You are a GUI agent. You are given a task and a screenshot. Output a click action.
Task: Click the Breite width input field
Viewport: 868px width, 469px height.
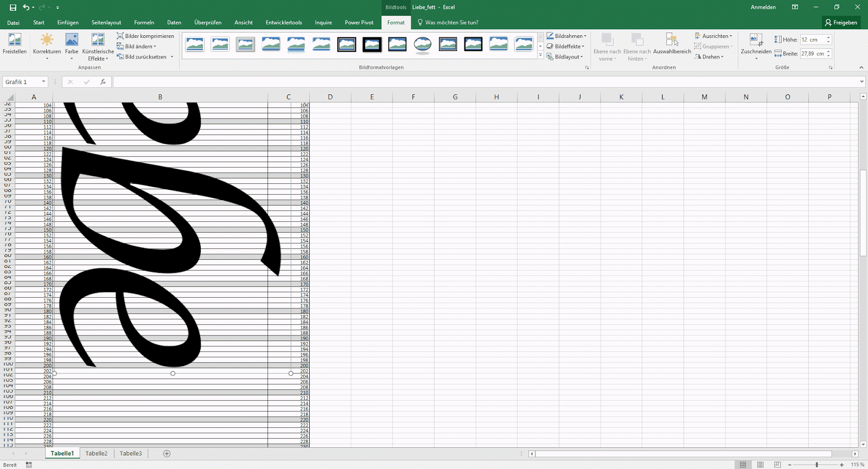pos(813,54)
